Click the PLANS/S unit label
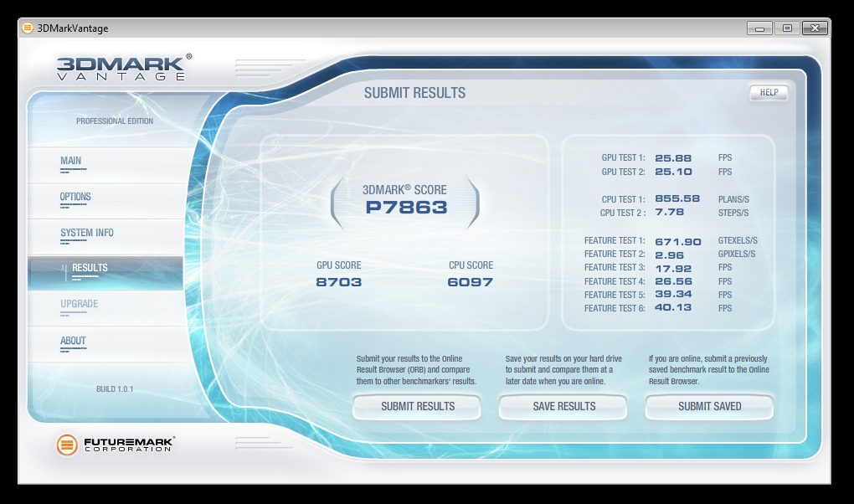 click(733, 199)
